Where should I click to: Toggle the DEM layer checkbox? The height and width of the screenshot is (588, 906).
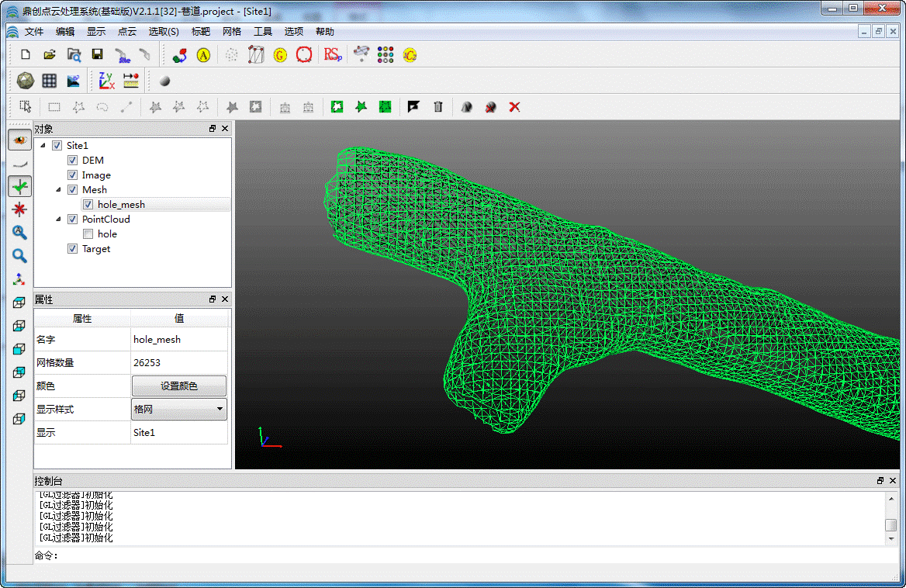73,161
